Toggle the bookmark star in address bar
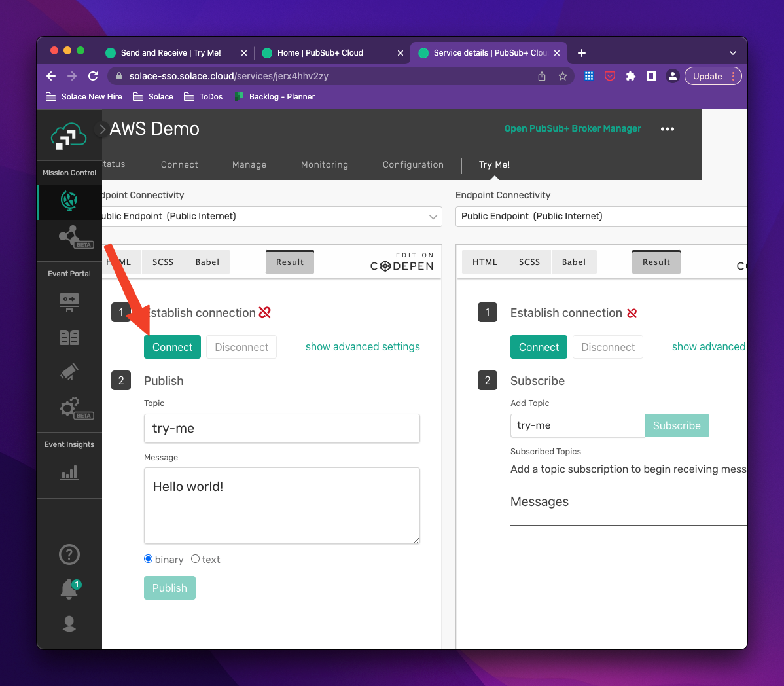The height and width of the screenshot is (686, 784). (563, 76)
